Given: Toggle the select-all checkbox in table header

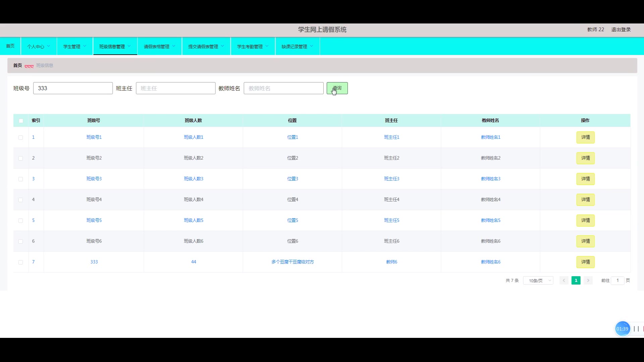Looking at the screenshot, I should coord(21,121).
